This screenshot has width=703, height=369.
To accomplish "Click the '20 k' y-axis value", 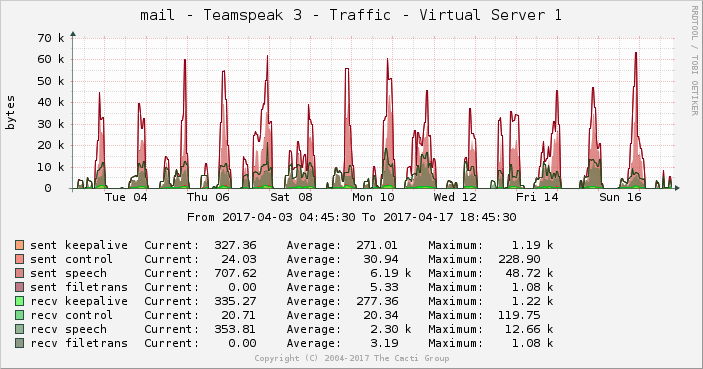I will pos(51,145).
